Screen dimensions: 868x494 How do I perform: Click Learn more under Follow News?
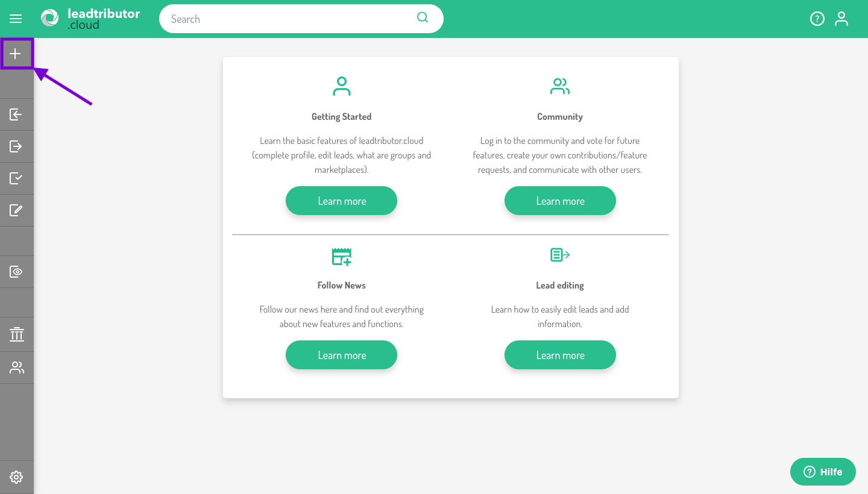341,355
